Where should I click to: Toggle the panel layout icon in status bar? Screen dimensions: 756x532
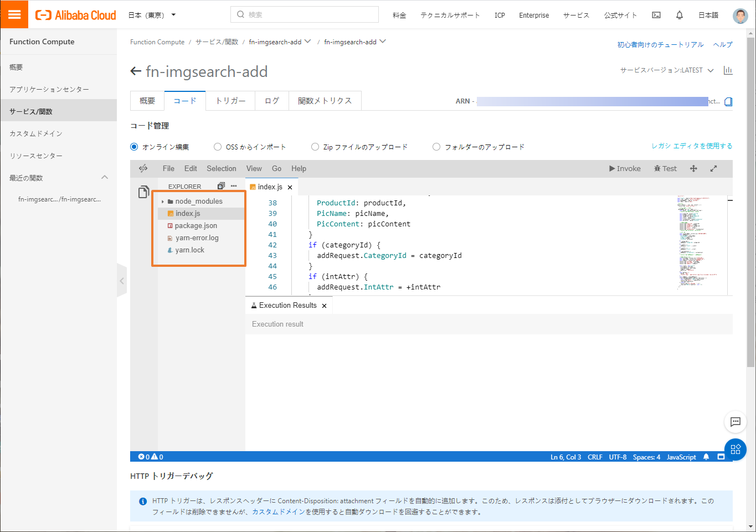tap(721, 457)
